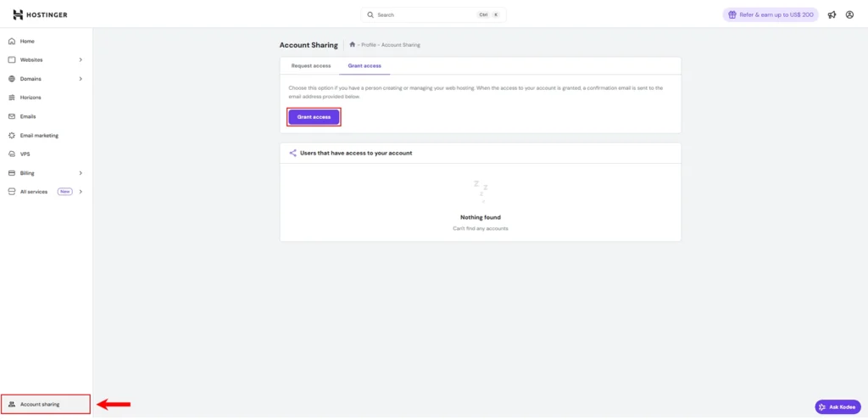Click the Billing label in the sidebar
Viewport: 868px width, 420px height.
click(27, 173)
